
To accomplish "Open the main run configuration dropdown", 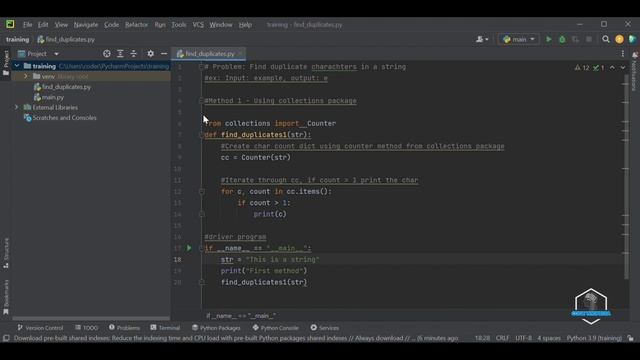I will pyautogui.click(x=518, y=39).
